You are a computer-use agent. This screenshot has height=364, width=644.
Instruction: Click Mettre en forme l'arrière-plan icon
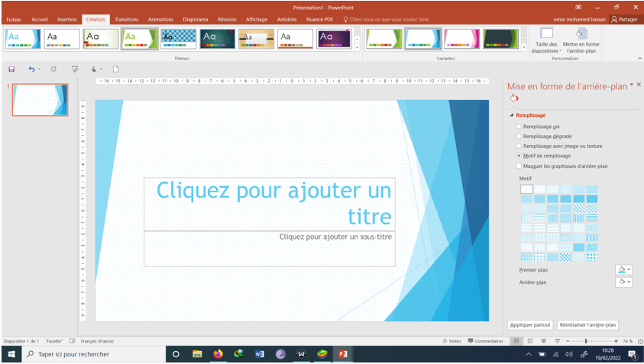581,38
